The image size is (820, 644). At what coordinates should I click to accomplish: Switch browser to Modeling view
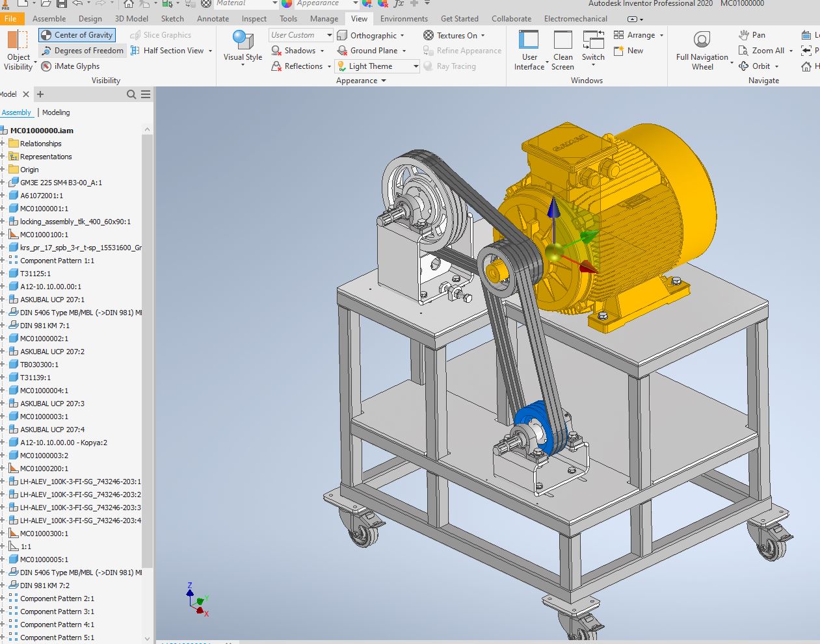coord(56,112)
